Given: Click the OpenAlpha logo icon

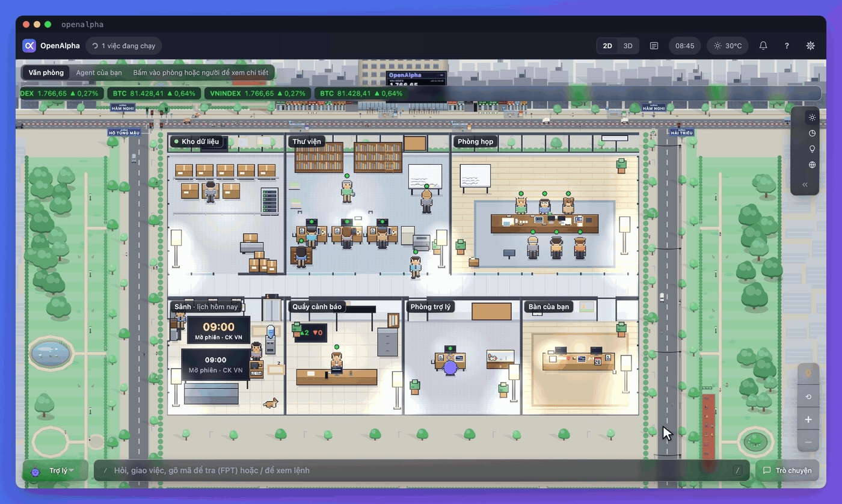Looking at the screenshot, I should 29,46.
